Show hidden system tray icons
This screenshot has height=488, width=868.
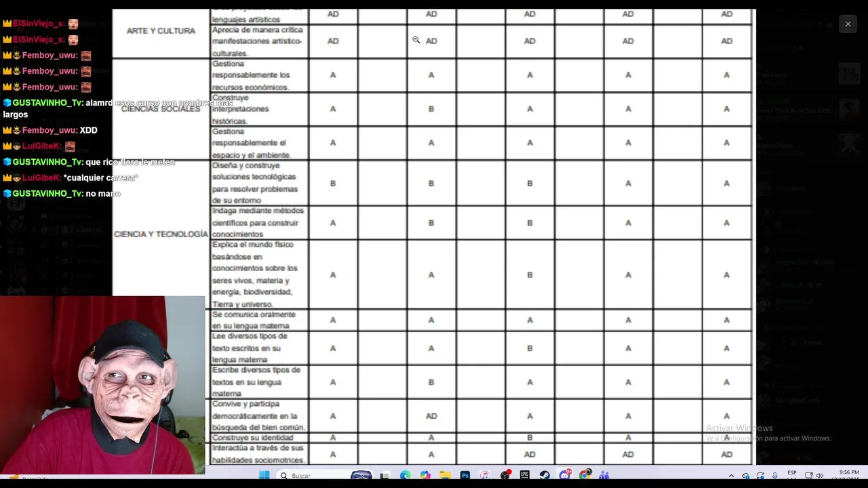click(732, 476)
